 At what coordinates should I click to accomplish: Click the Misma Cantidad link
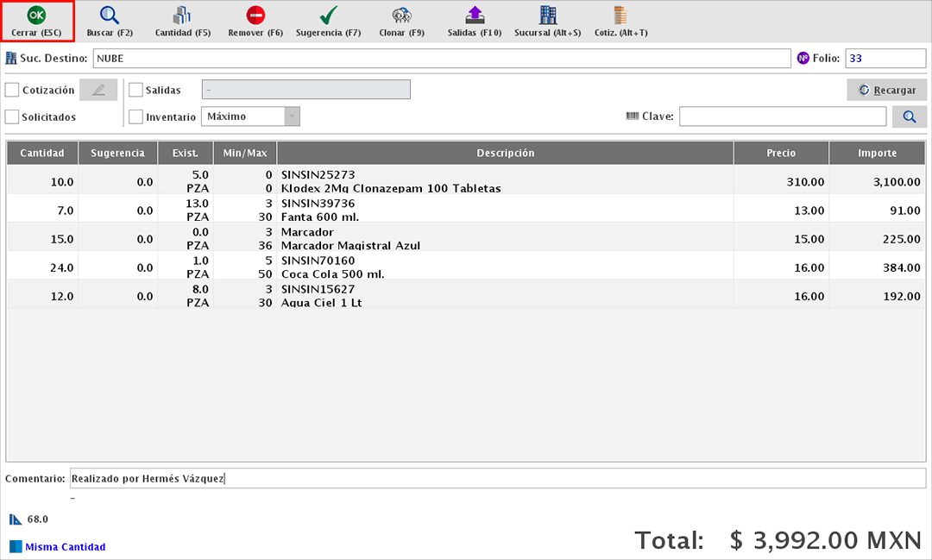(x=65, y=547)
